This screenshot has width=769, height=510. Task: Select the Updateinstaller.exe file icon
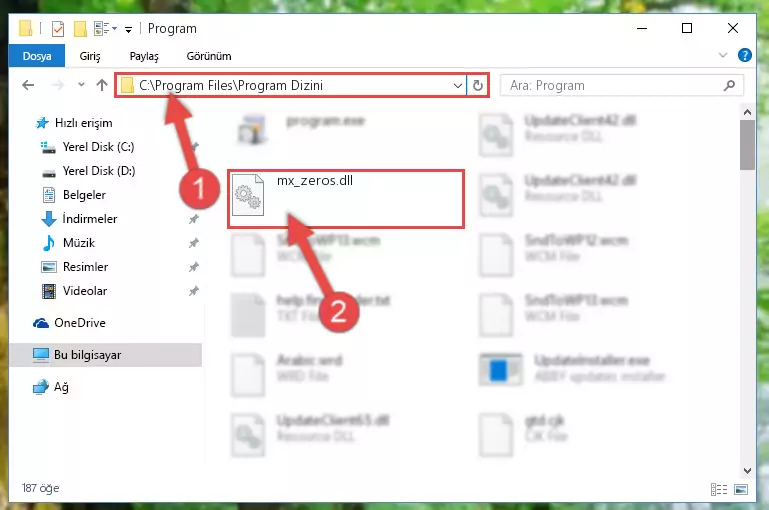click(x=500, y=370)
